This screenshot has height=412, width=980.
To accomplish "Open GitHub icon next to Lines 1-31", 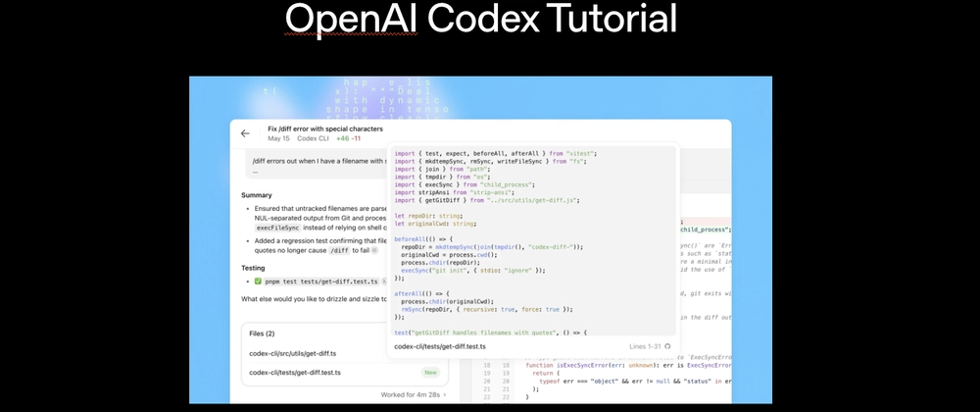I will [x=667, y=346].
